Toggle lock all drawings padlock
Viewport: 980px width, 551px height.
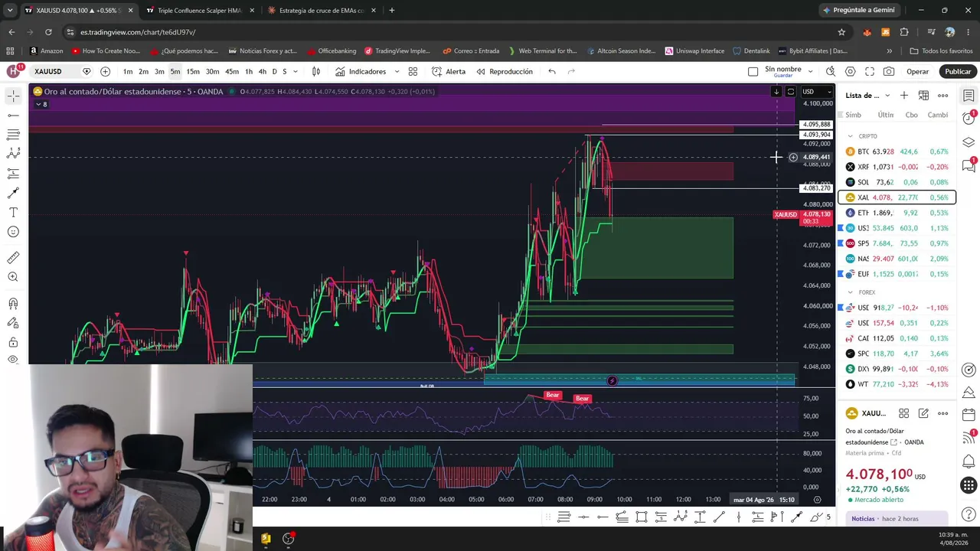coord(13,342)
